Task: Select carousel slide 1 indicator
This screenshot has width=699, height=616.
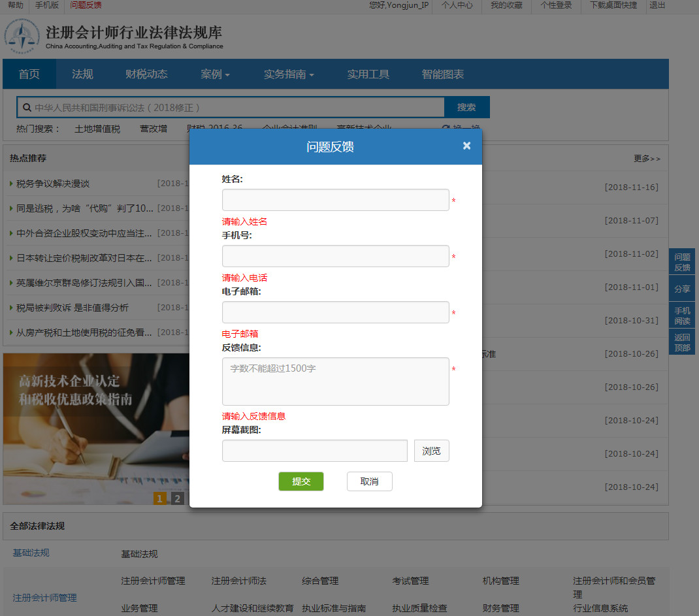Action: 160,499
